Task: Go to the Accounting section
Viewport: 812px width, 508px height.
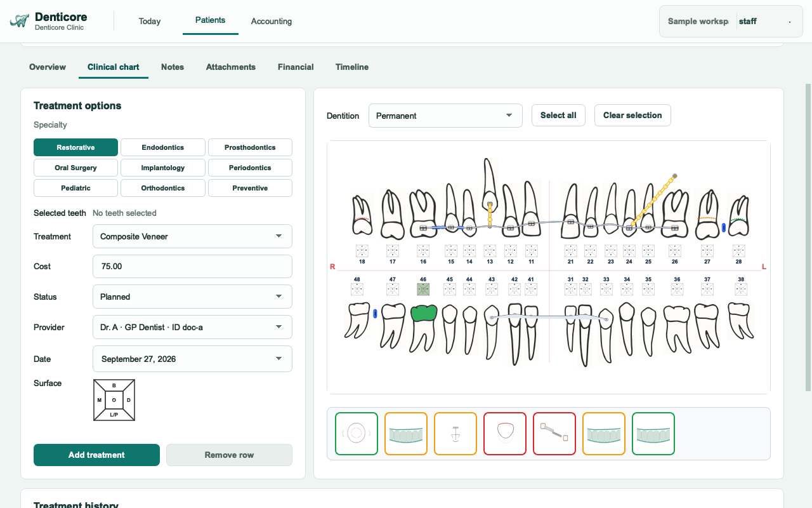Action: coord(272,21)
